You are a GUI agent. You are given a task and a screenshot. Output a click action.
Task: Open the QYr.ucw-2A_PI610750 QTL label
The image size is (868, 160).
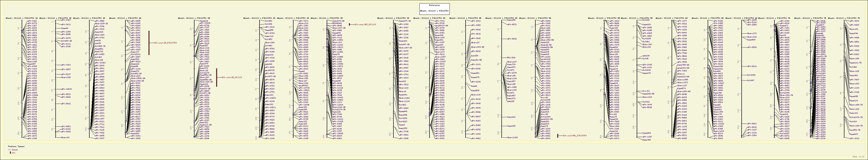165,43
